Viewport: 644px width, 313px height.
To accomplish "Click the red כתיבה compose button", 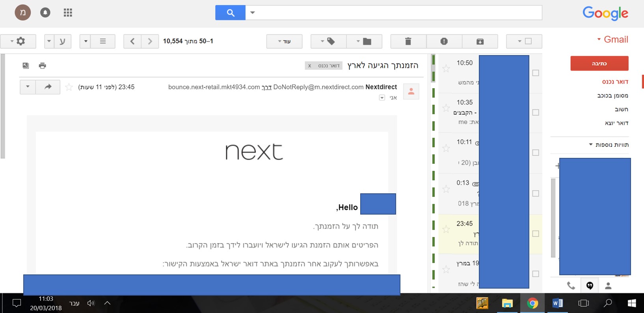I will pyautogui.click(x=599, y=63).
